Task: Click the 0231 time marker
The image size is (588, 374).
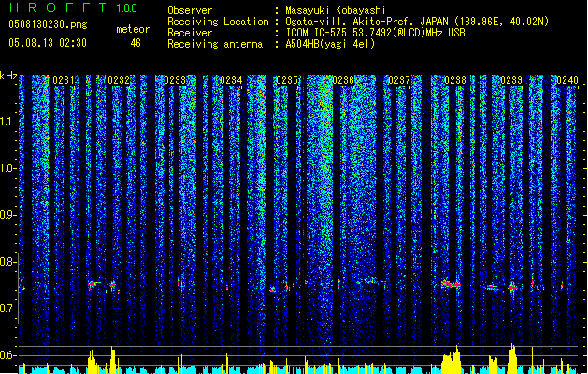Action: [64, 80]
